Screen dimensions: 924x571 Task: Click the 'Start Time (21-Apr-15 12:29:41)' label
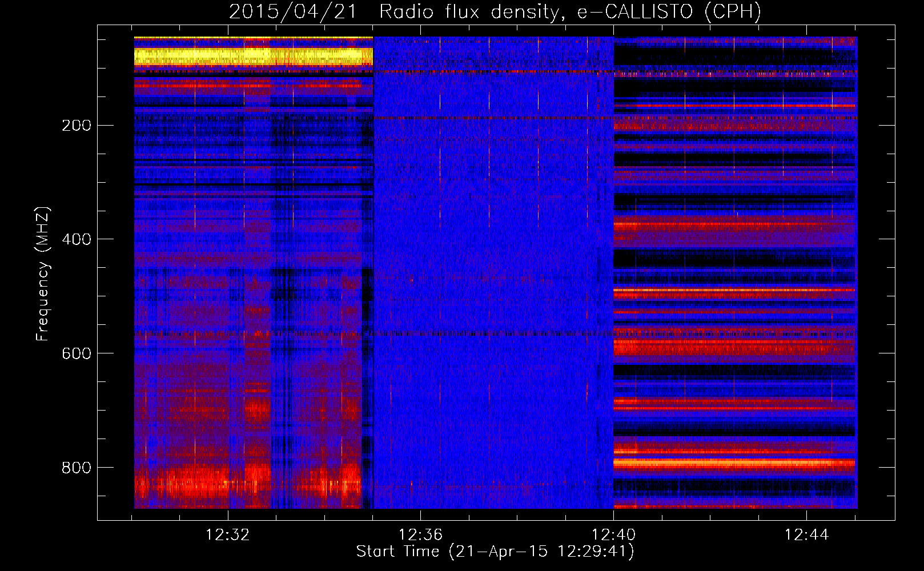pyautogui.click(x=495, y=552)
